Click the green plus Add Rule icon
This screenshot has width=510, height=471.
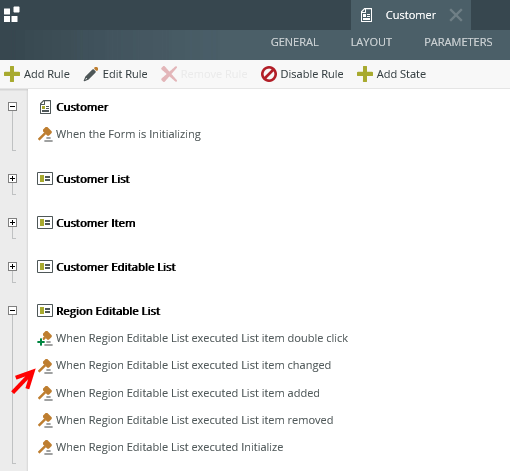pyautogui.click(x=12, y=74)
